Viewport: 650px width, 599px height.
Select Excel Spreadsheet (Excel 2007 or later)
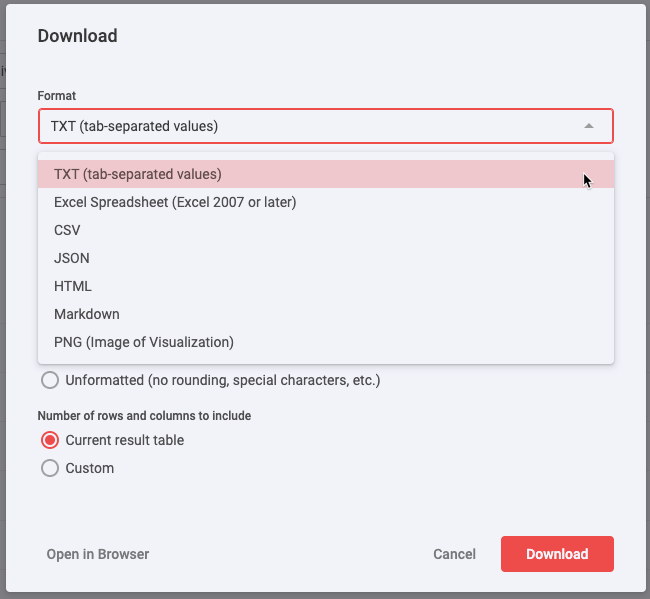326,202
